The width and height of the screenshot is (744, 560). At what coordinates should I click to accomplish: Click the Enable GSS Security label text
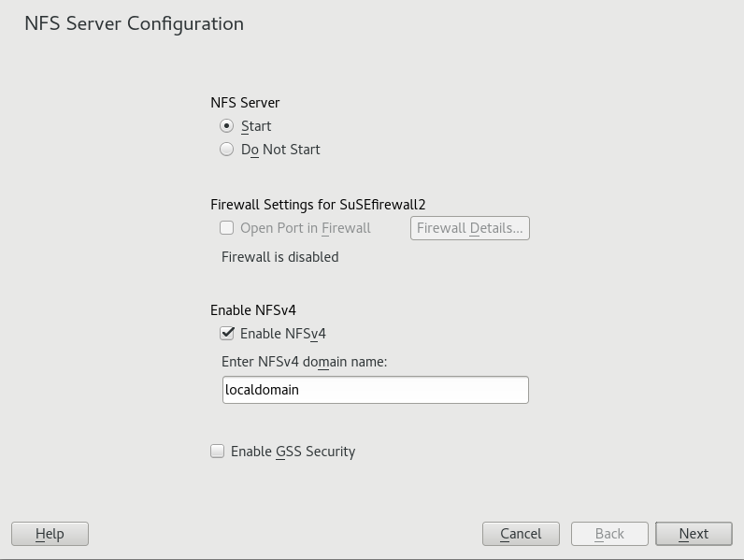tap(293, 452)
